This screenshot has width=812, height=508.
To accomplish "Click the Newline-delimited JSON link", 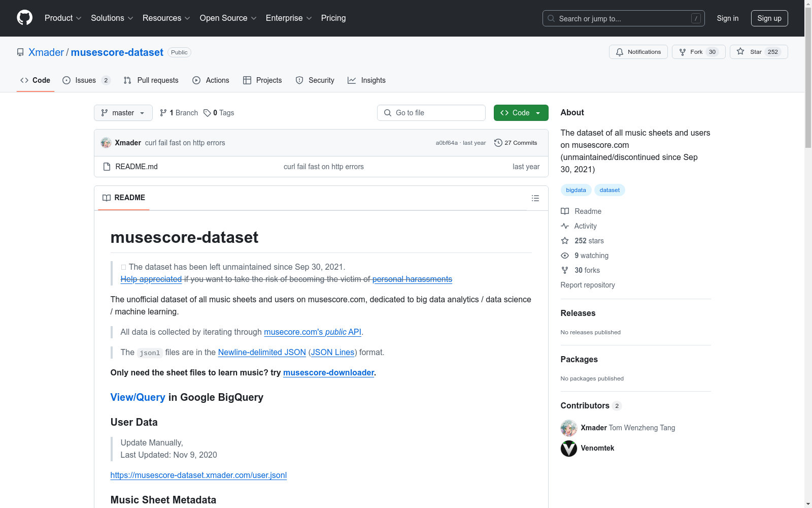I will tap(262, 352).
